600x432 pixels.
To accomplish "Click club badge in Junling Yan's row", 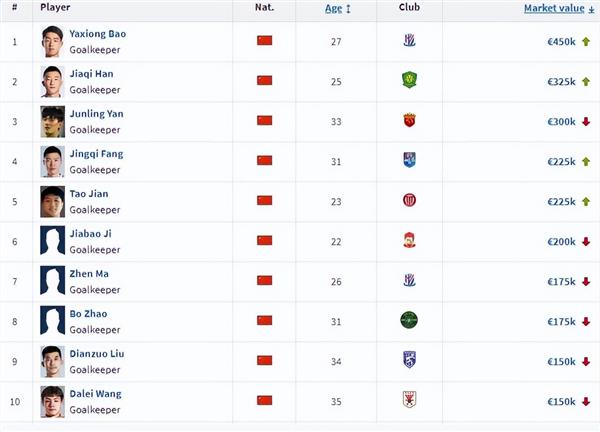I will 409,121.
